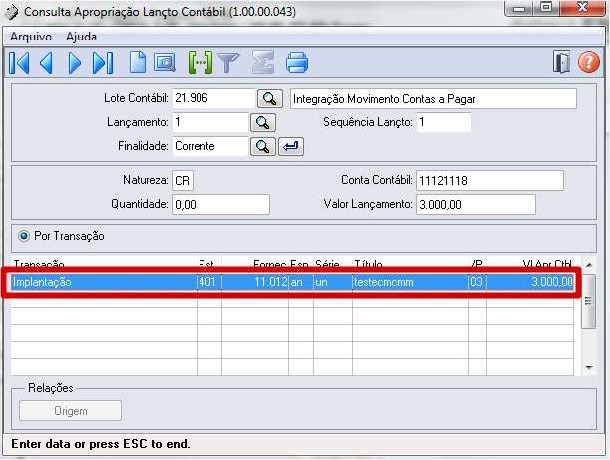Click the 3.000,00 cell in grid row
This screenshot has width=610, height=460.
(530, 282)
